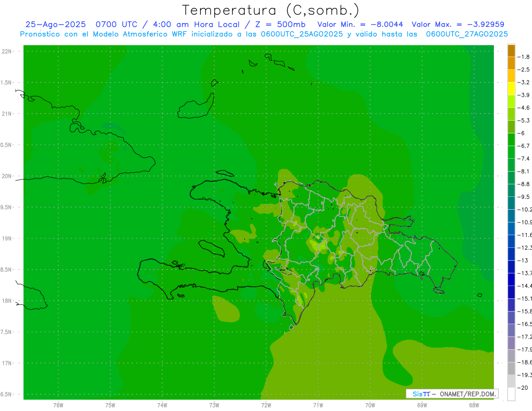
Task: Click the "73W" longitude label
Action: pyautogui.click(x=214, y=405)
